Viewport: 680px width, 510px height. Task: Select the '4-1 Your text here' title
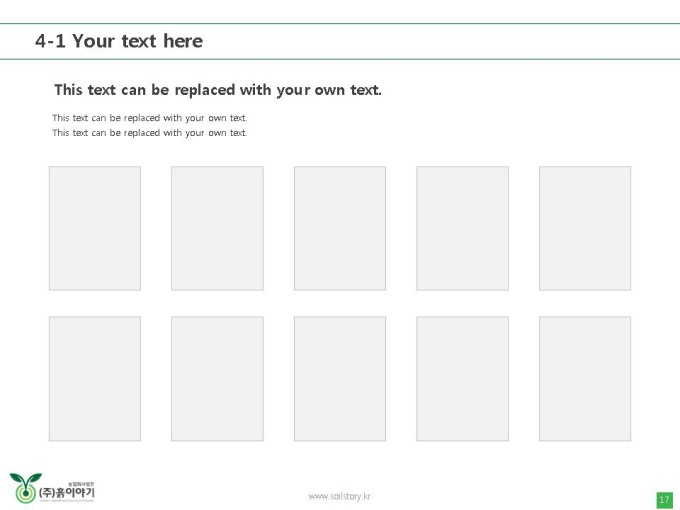point(119,41)
